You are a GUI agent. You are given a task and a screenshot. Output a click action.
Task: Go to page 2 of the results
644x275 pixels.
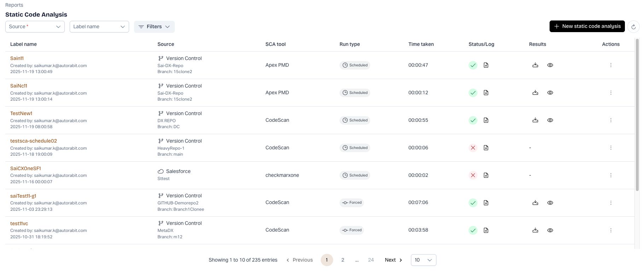(x=343, y=260)
